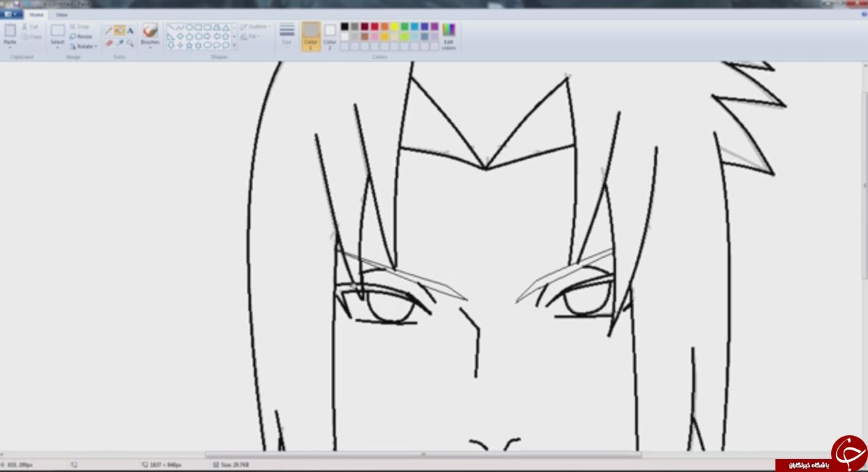Pick the yellow color swatch
868x472 pixels.
click(395, 27)
